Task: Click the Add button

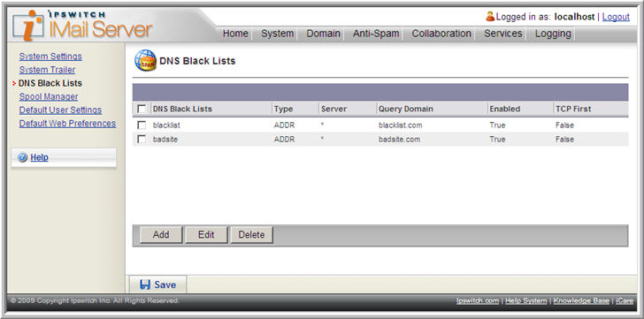Action: pos(161,235)
